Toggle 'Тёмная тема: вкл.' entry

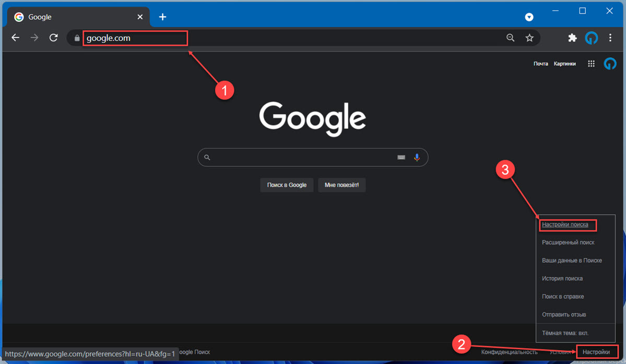coord(565,333)
